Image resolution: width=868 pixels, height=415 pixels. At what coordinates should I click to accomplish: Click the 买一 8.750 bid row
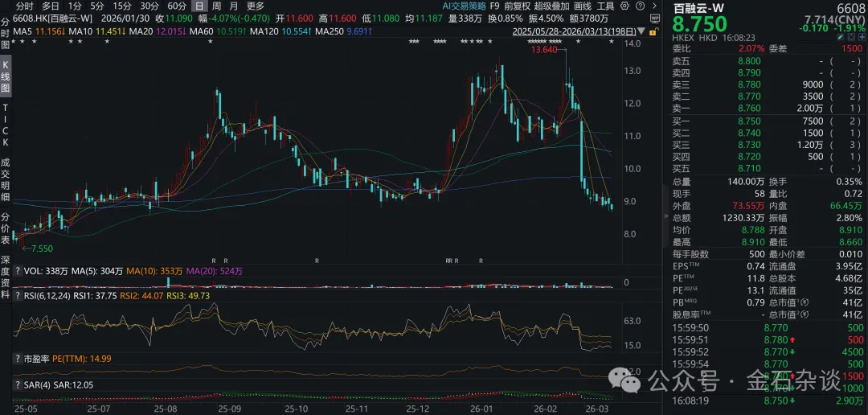[x=767, y=120]
